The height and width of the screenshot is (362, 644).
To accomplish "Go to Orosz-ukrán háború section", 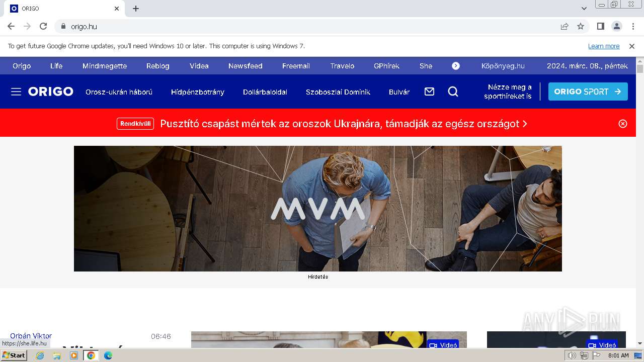I will point(119,92).
